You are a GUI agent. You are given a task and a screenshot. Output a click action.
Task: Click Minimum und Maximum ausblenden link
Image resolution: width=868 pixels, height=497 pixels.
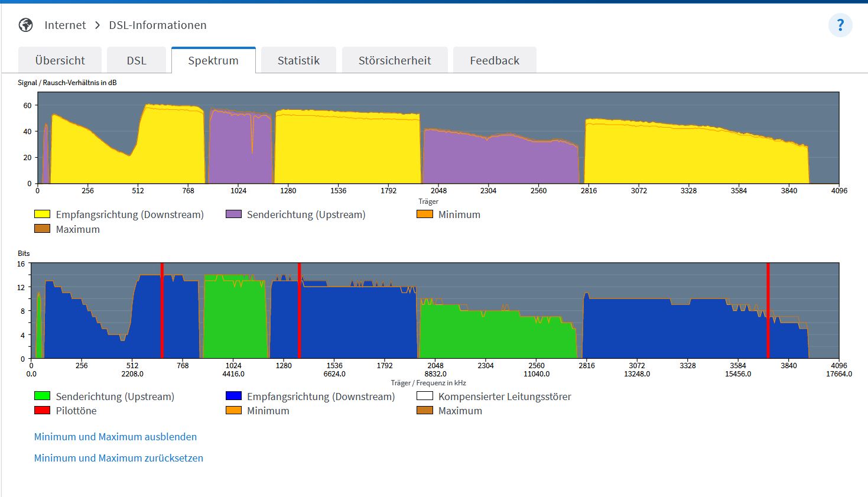(x=115, y=437)
